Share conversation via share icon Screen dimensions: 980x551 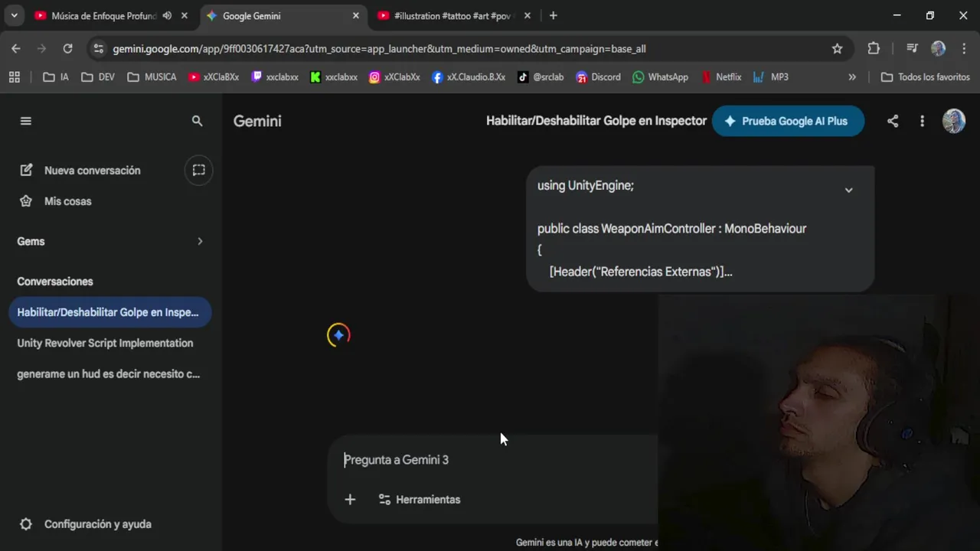pos(893,121)
